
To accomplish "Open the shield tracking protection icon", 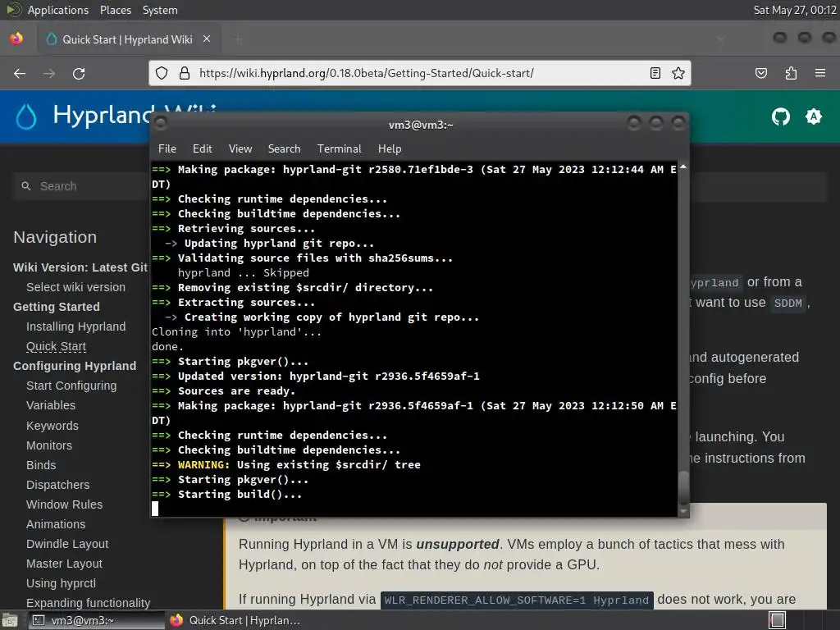I will [162, 73].
